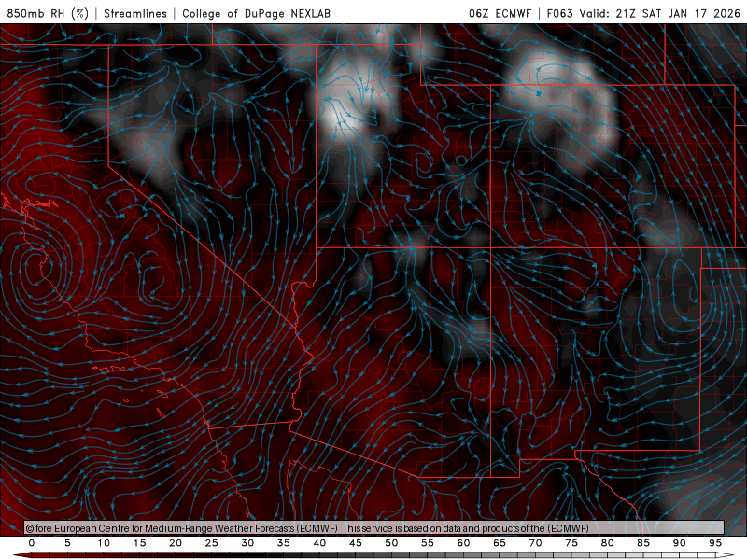Click the ECMWF copyright notice banner
Viewport: 747px width, 560px height.
(x=374, y=528)
